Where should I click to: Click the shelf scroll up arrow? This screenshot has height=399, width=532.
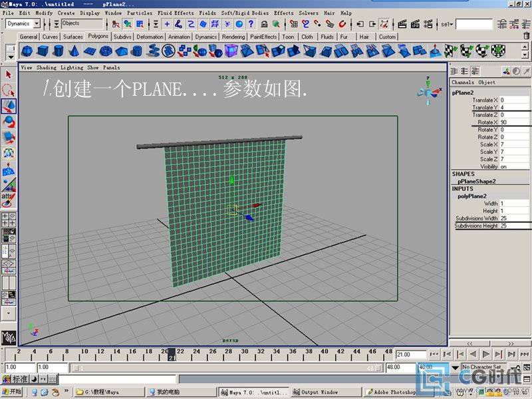pyautogui.click(x=525, y=47)
